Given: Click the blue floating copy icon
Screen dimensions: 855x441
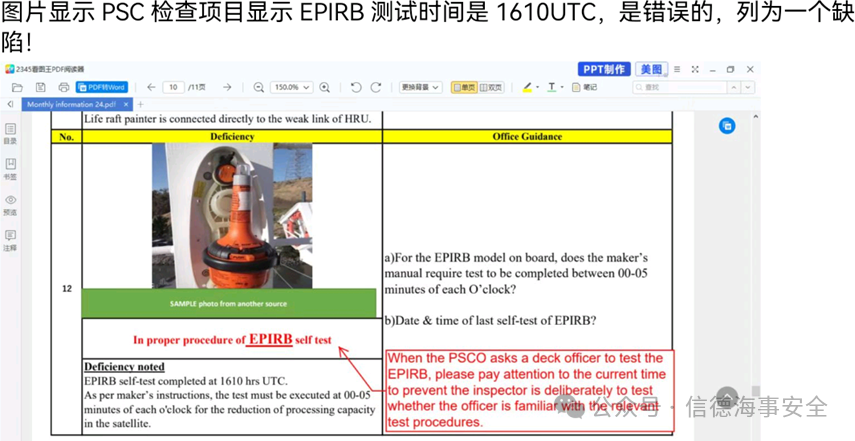Looking at the screenshot, I should [727, 126].
